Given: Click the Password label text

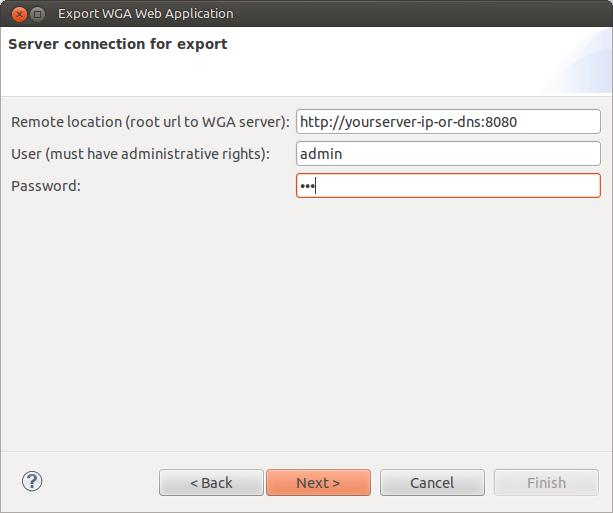Looking at the screenshot, I should point(46,186).
